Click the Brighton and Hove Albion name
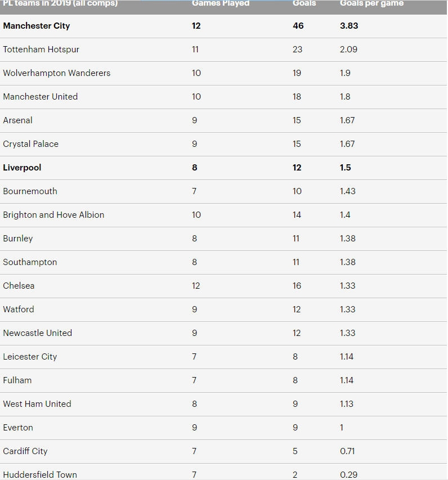Image resolution: width=448 pixels, height=480 pixels. pyautogui.click(x=53, y=215)
